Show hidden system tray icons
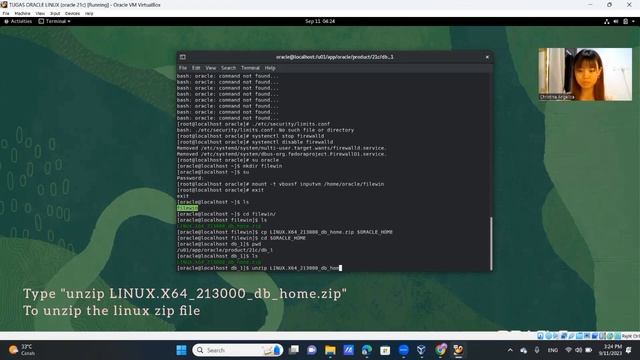This screenshot has height=360, width=640. click(510, 350)
